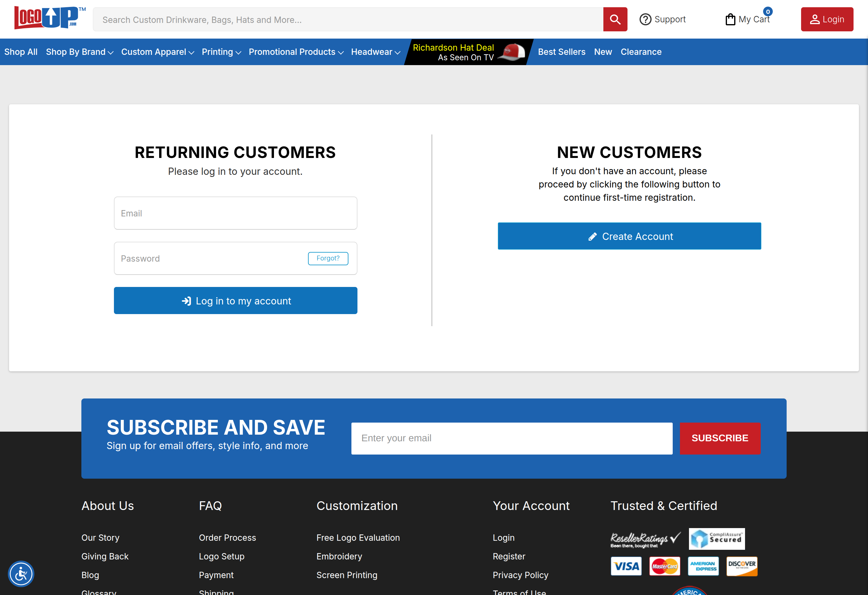Click the Forgot? password button
The height and width of the screenshot is (595, 868).
point(328,258)
